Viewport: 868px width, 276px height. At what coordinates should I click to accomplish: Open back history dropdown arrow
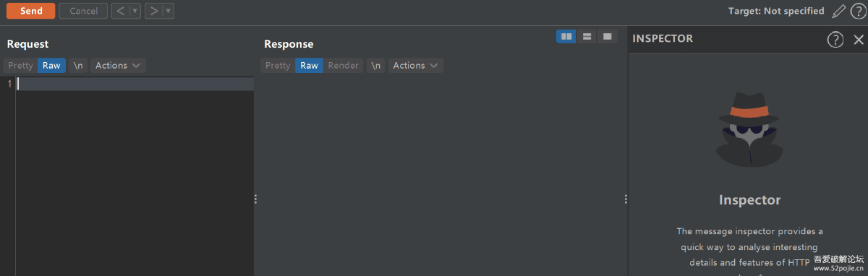(135, 11)
